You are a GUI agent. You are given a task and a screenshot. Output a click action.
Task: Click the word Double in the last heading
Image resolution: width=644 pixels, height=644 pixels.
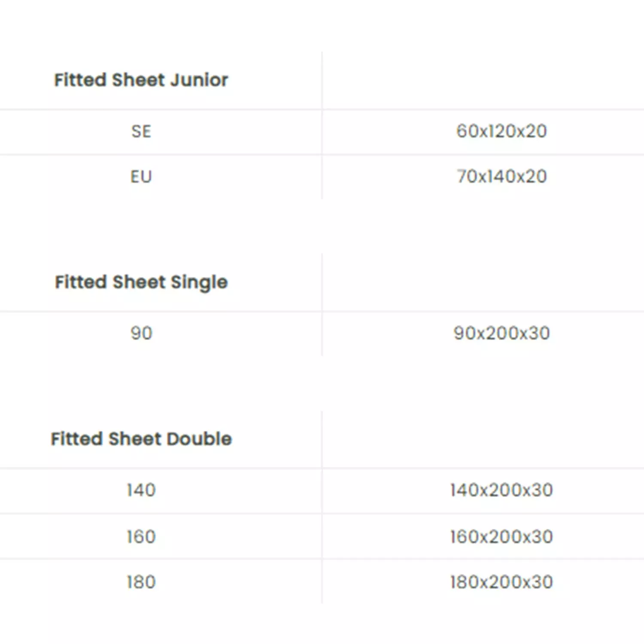[199, 439]
